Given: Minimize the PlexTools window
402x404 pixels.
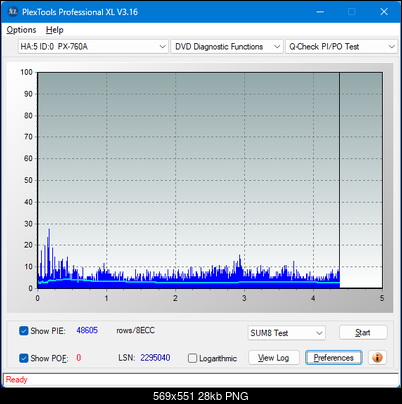Looking at the screenshot, I should tap(320, 12).
